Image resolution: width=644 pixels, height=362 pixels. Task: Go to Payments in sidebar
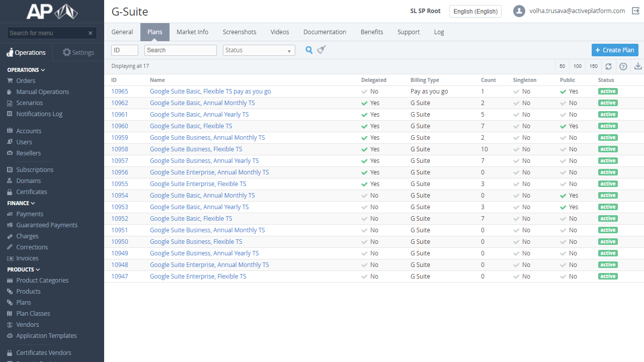[30, 214]
